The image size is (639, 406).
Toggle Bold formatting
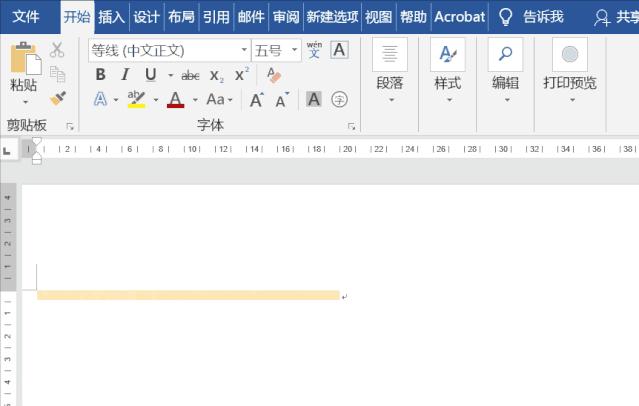100,75
